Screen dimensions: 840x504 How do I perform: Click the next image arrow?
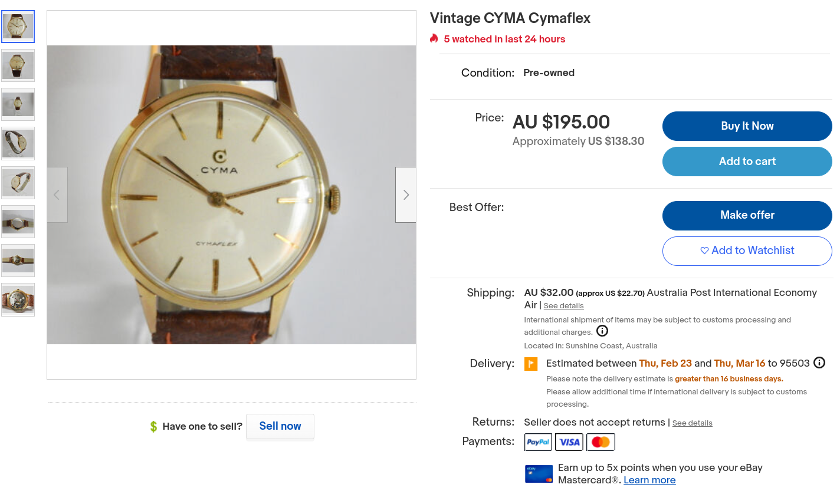[x=406, y=195]
